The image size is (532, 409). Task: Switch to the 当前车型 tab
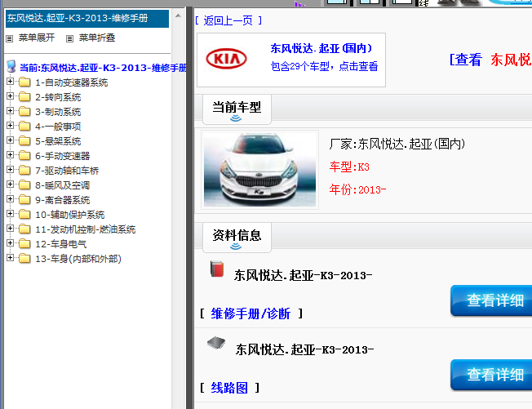pyautogui.click(x=237, y=109)
